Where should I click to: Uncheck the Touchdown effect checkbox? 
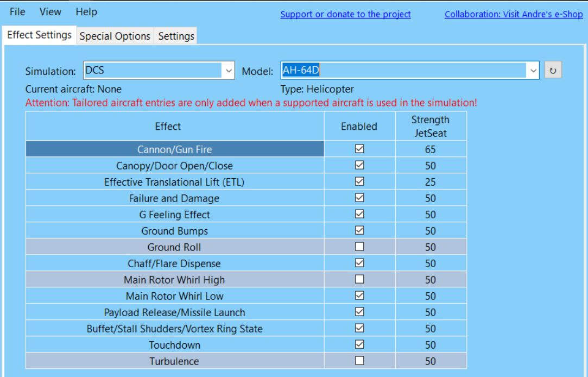359,344
